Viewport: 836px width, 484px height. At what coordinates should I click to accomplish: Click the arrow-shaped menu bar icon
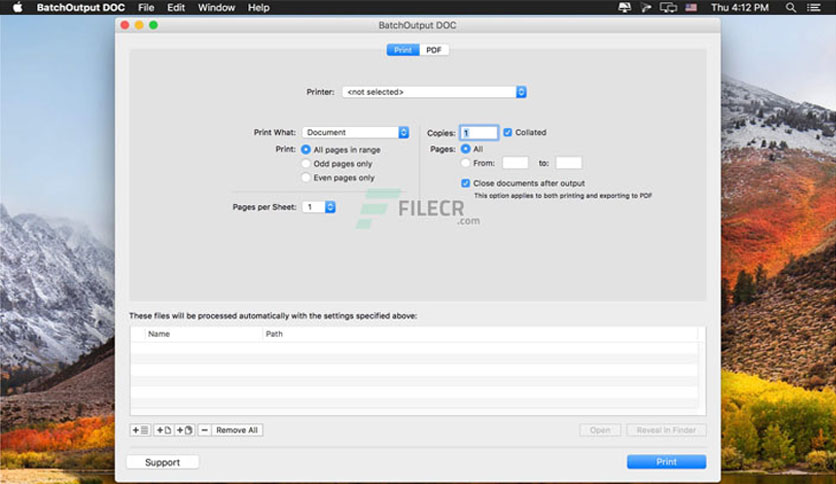tap(646, 7)
